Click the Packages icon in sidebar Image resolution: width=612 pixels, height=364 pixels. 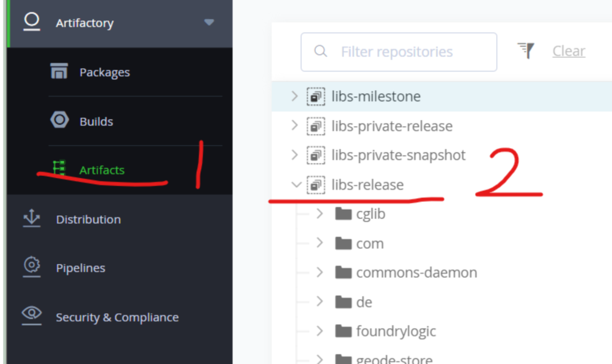coord(59,71)
